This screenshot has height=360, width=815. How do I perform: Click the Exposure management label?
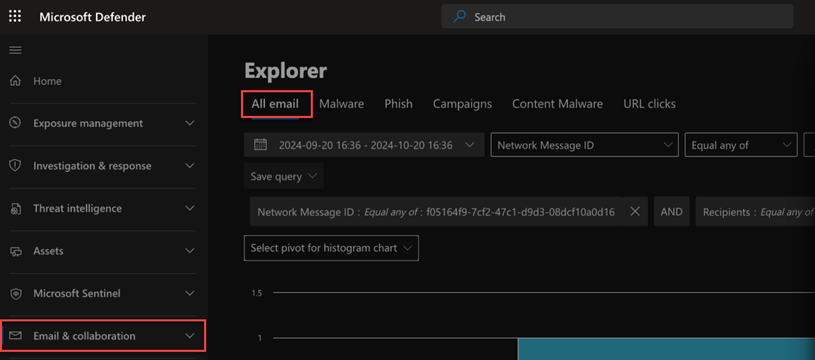point(88,123)
